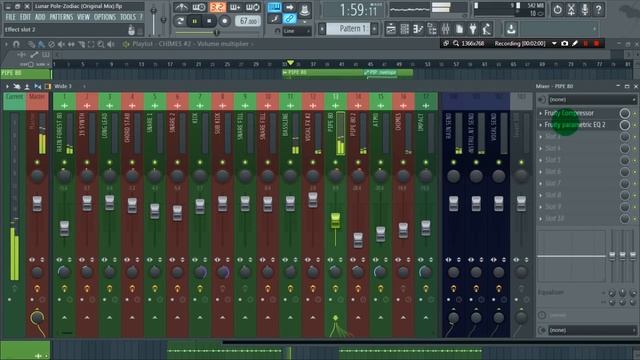
Task: Pause playback in transport
Action: [195, 21]
